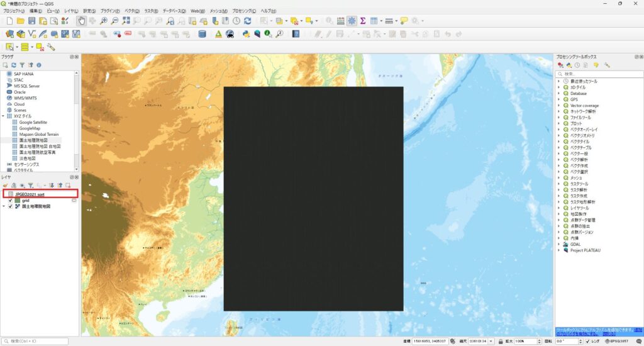Refresh the Browser panel
The width and height of the screenshot is (644, 346).
(14, 65)
